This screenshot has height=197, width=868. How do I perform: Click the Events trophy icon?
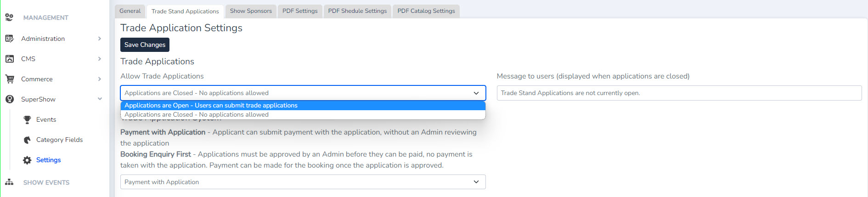tap(27, 119)
